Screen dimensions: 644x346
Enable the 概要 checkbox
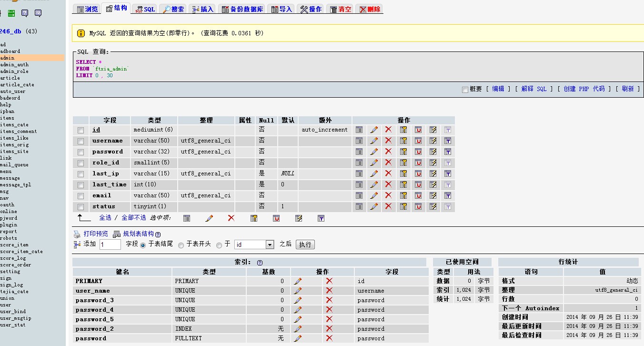pyautogui.click(x=465, y=90)
